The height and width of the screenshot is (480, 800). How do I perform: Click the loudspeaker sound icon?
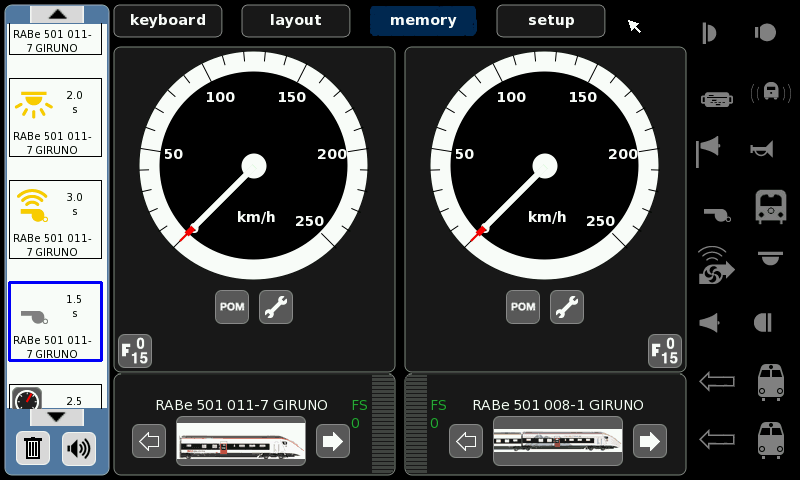pos(78,448)
